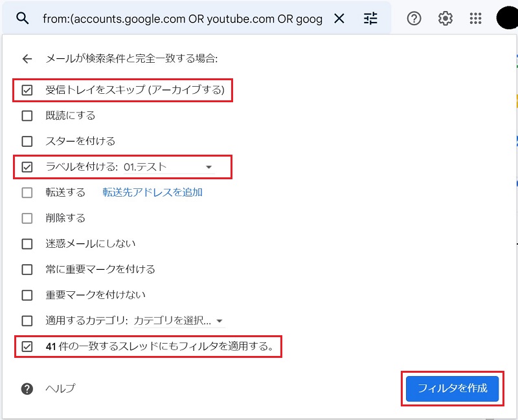Image resolution: width=518 pixels, height=420 pixels.
Task: Uncheck 受信トレイをスキップ (アーカイブする)
Action: point(27,90)
